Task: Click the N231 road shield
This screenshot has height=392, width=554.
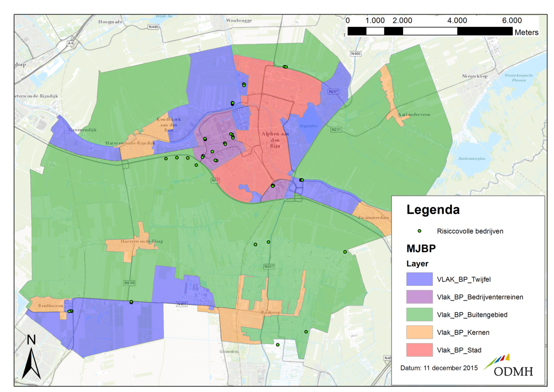Action: click(336, 130)
